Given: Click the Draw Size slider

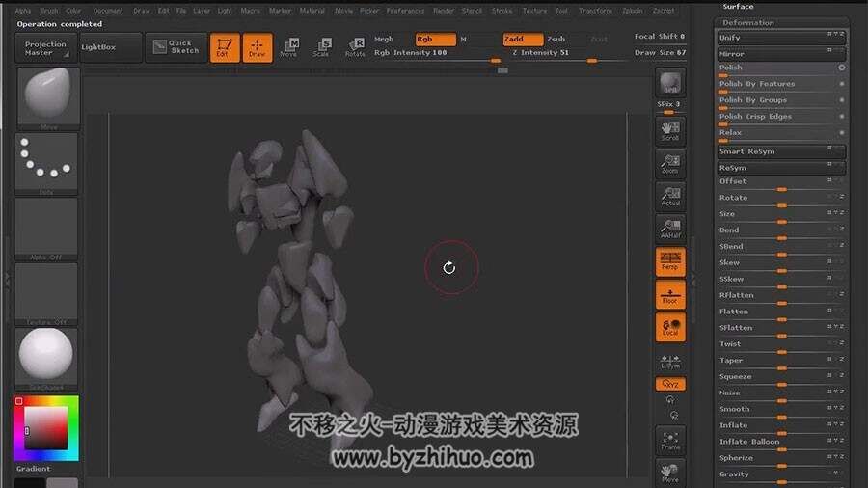Looking at the screenshot, I should pos(660,53).
